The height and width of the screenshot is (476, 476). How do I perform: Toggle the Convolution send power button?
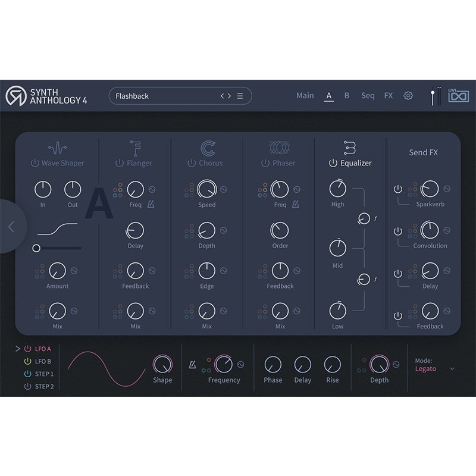click(x=398, y=231)
